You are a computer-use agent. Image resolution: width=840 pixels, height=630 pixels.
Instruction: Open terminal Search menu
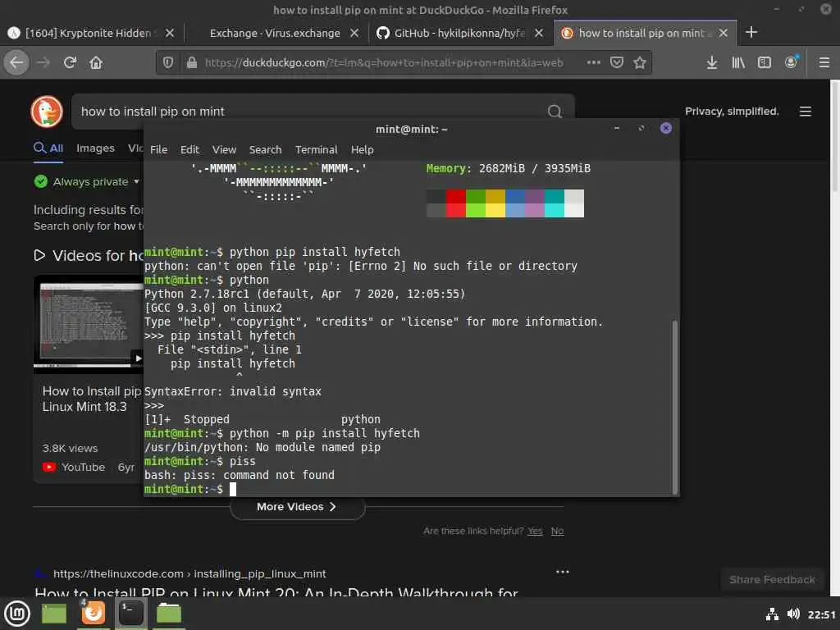pos(265,149)
